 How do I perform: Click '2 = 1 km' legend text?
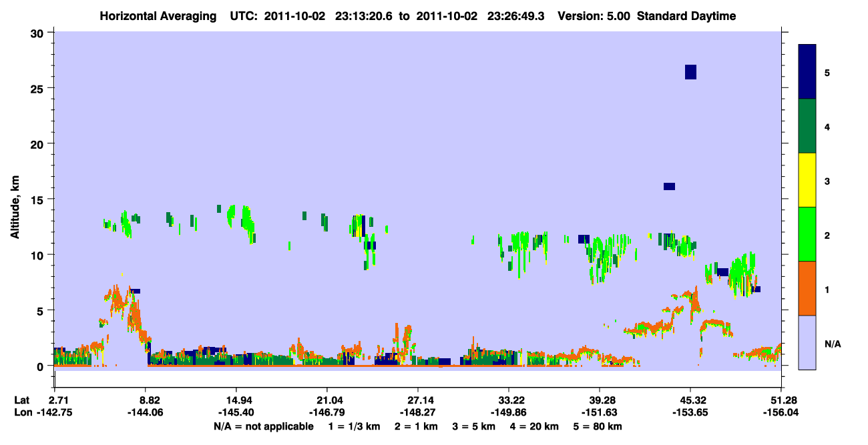417,426
